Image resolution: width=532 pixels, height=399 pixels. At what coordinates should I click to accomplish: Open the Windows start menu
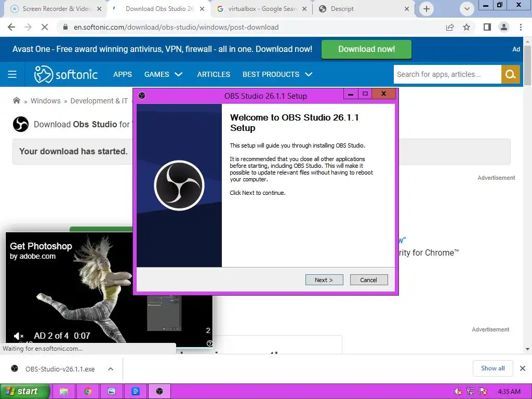pyautogui.click(x=25, y=391)
